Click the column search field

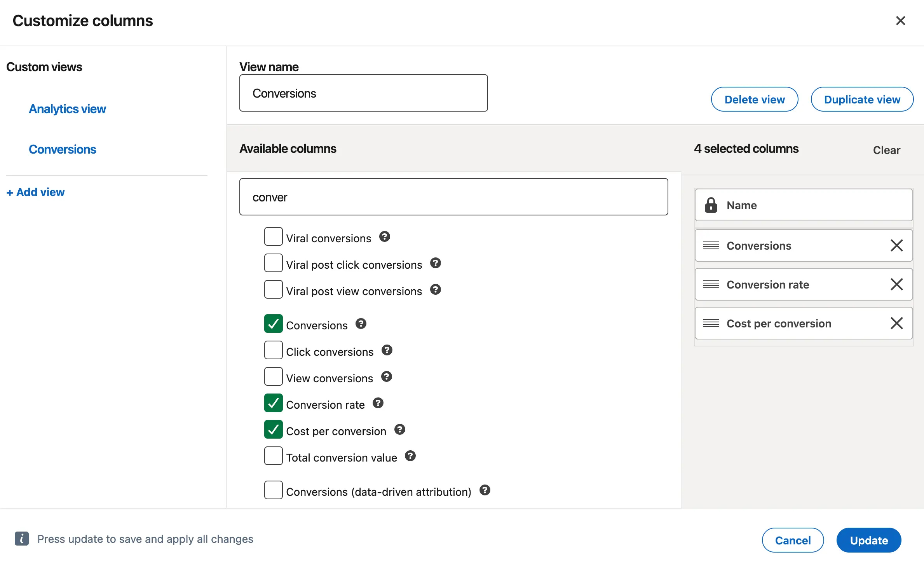pyautogui.click(x=453, y=197)
